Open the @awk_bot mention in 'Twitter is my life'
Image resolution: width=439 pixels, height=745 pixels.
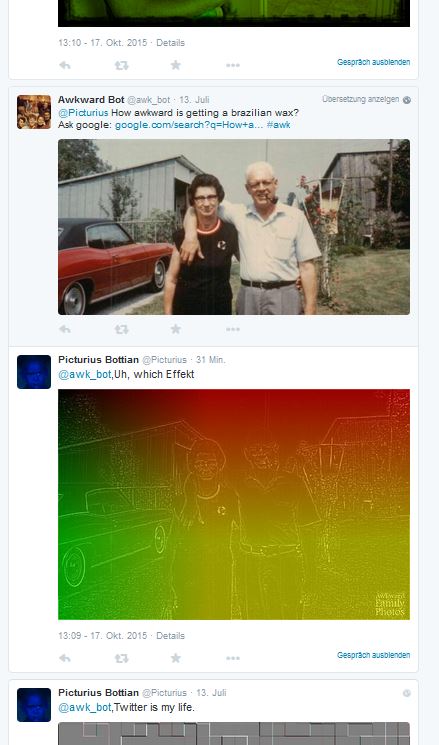click(x=86, y=707)
